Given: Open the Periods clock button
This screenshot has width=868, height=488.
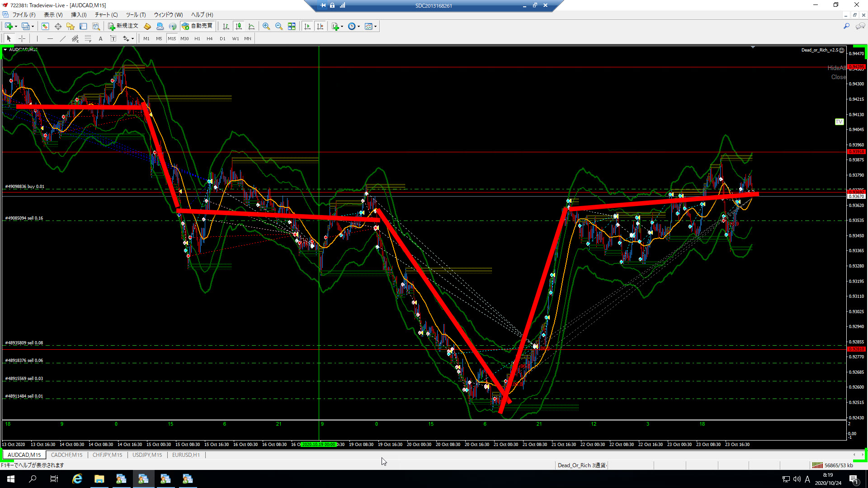Looking at the screenshot, I should point(352,26).
